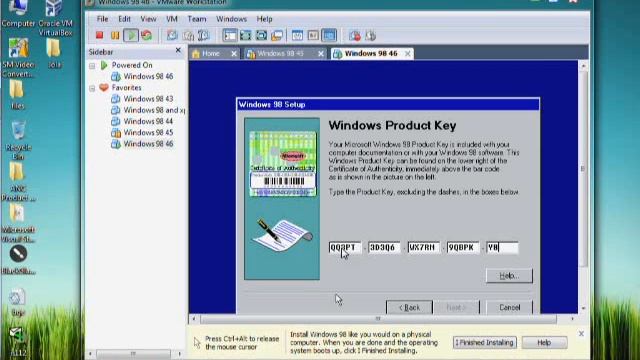Select Windows 98 45 in Favorites

click(x=148, y=133)
